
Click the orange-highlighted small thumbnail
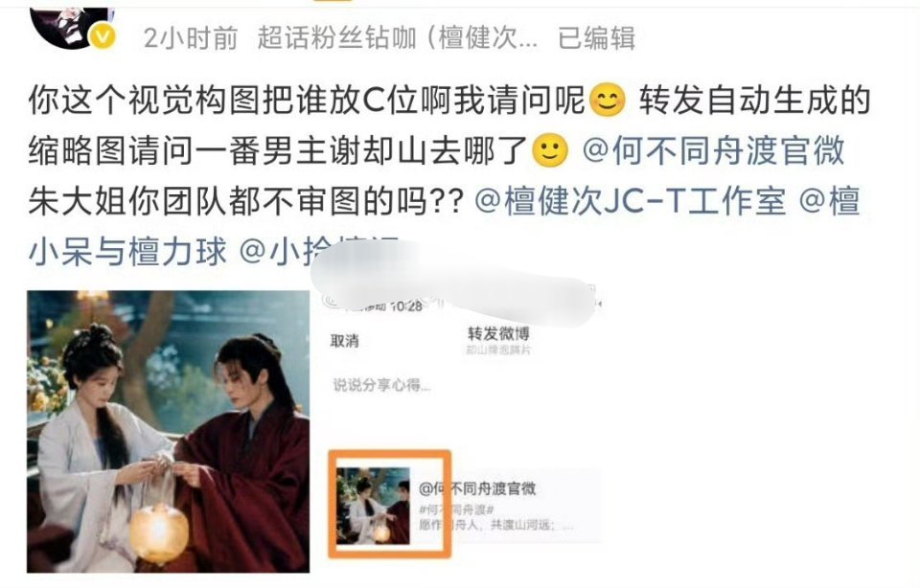click(373, 506)
